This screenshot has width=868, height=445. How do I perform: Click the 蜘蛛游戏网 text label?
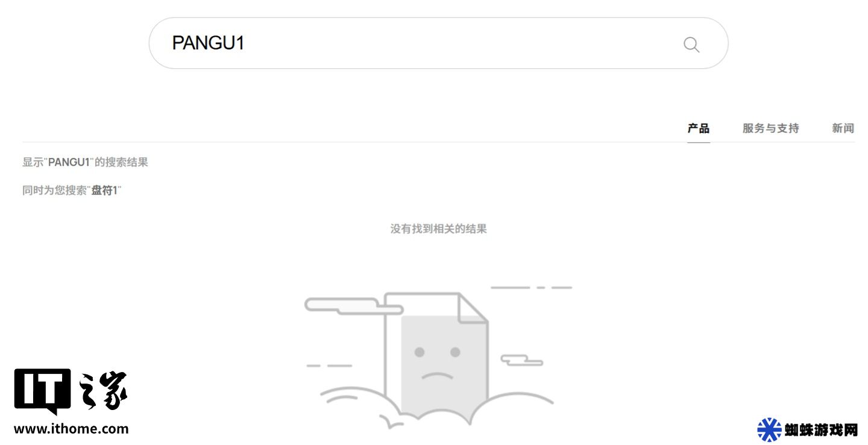[821, 430]
